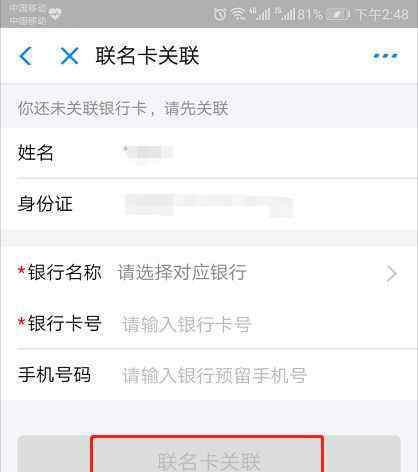
Task: Tap the blue back arrow icon
Action: pos(26,56)
